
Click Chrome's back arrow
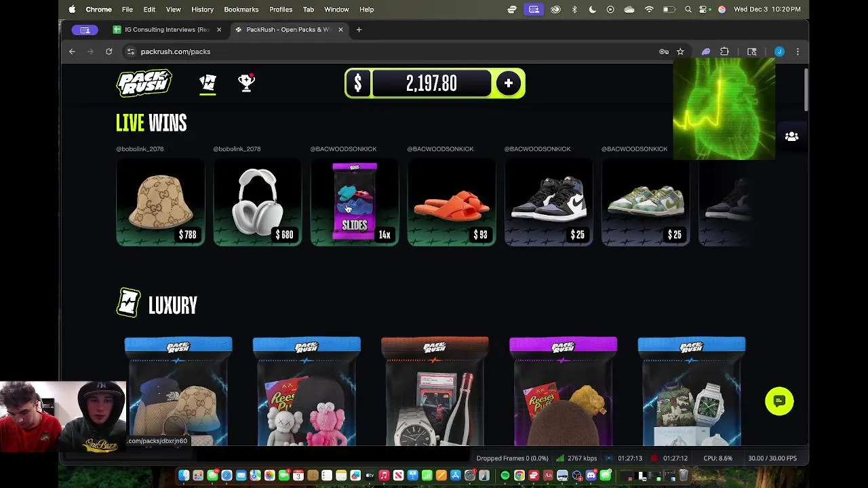pyautogui.click(x=72, y=52)
